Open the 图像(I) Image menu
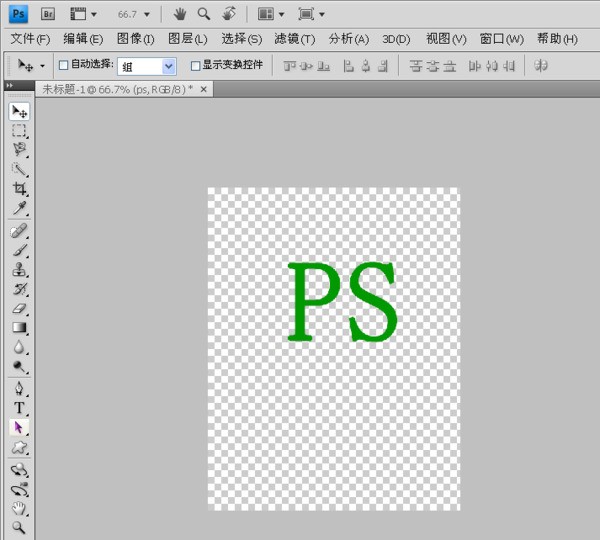Image resolution: width=600 pixels, height=540 pixels. point(135,39)
